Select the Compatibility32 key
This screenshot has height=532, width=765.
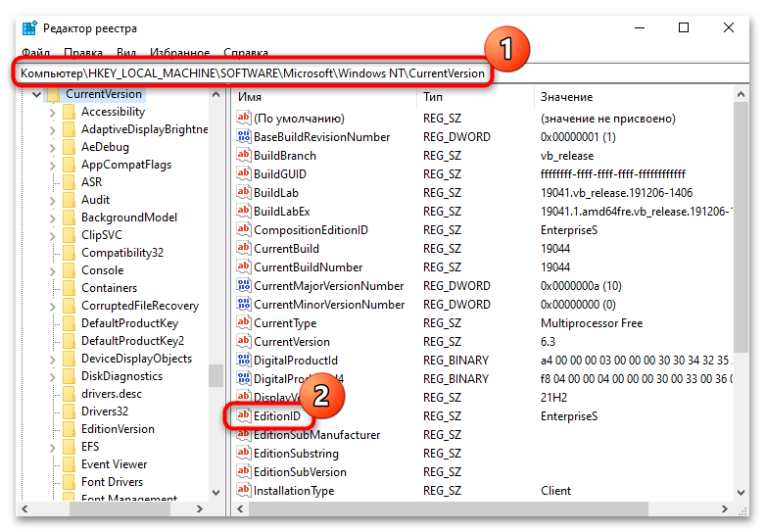122,253
